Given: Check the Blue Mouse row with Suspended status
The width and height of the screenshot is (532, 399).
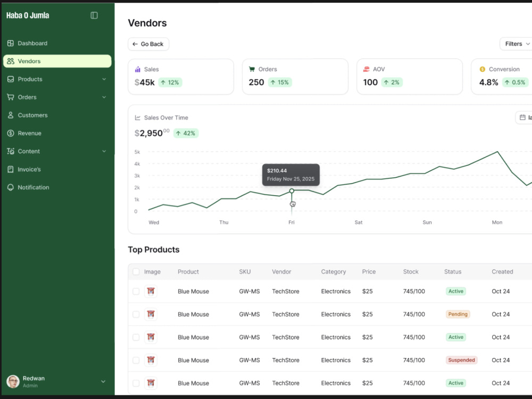Looking at the screenshot, I should (136, 360).
